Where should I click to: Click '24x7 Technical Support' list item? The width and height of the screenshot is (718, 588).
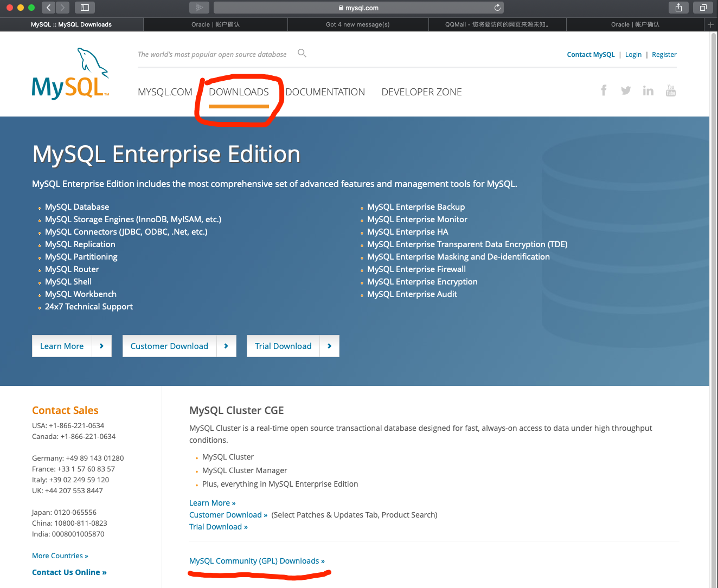[89, 307]
